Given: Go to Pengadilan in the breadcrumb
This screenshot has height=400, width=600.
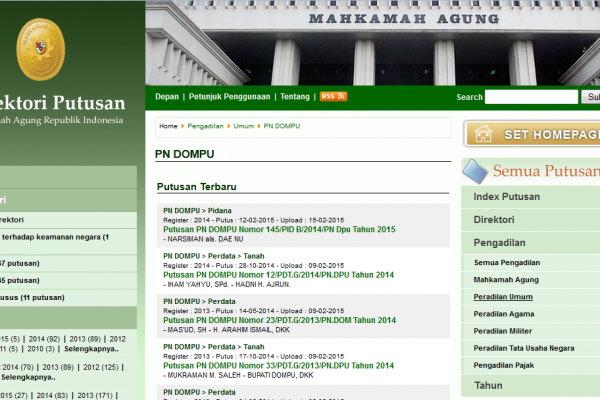Looking at the screenshot, I should click(x=205, y=126).
